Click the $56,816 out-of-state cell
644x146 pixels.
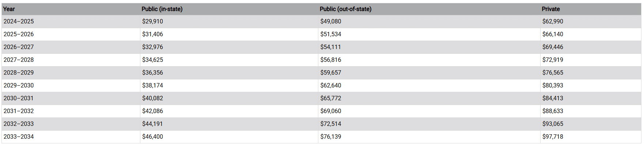(x=429, y=60)
